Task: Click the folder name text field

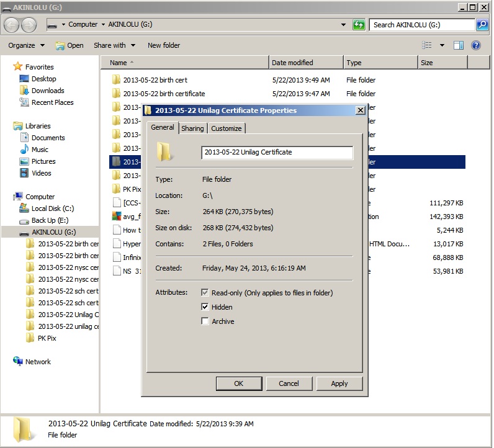Action: (277, 153)
